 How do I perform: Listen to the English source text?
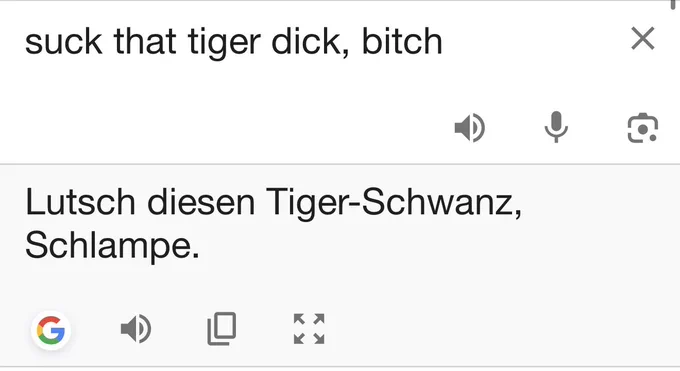(x=470, y=128)
